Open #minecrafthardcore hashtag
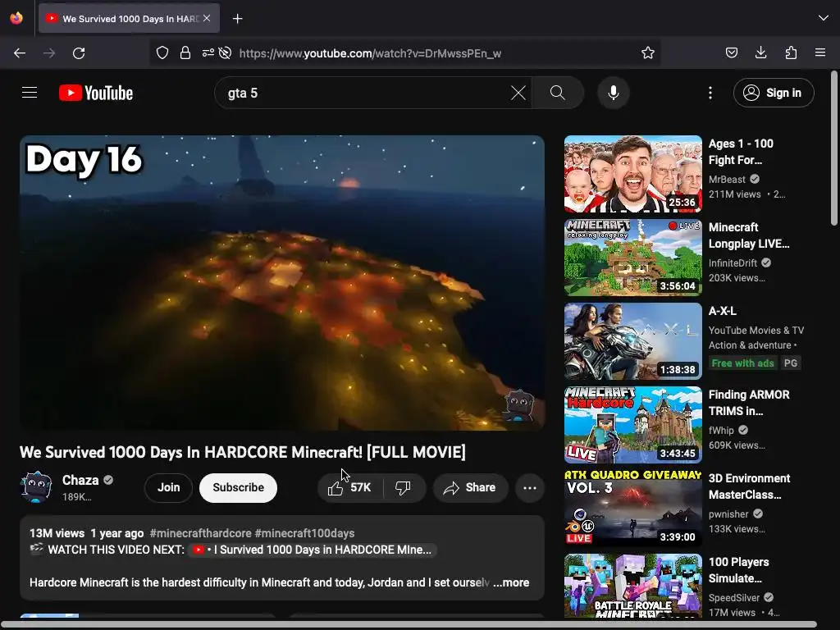The image size is (840, 630). pos(200,533)
